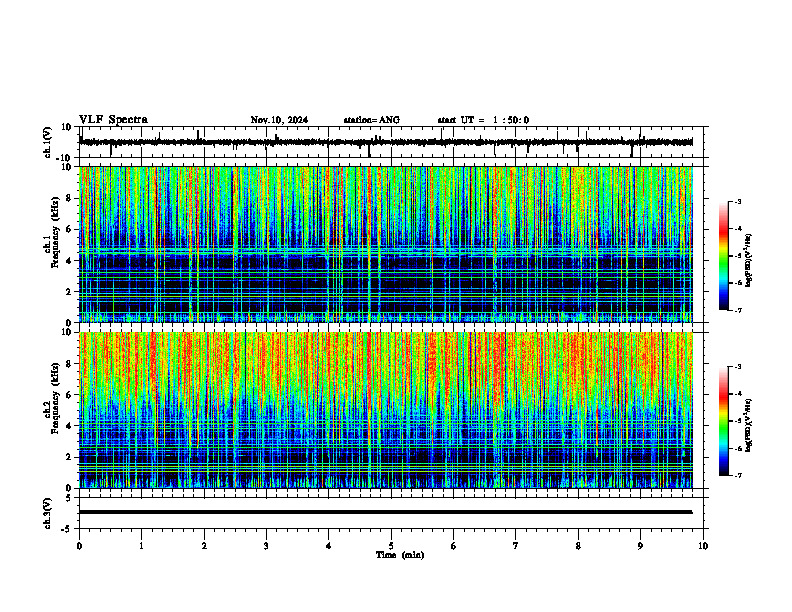The width and height of the screenshot is (792, 612).
Task: Click the ch.1(V) waveform axis label
Action: point(48,142)
